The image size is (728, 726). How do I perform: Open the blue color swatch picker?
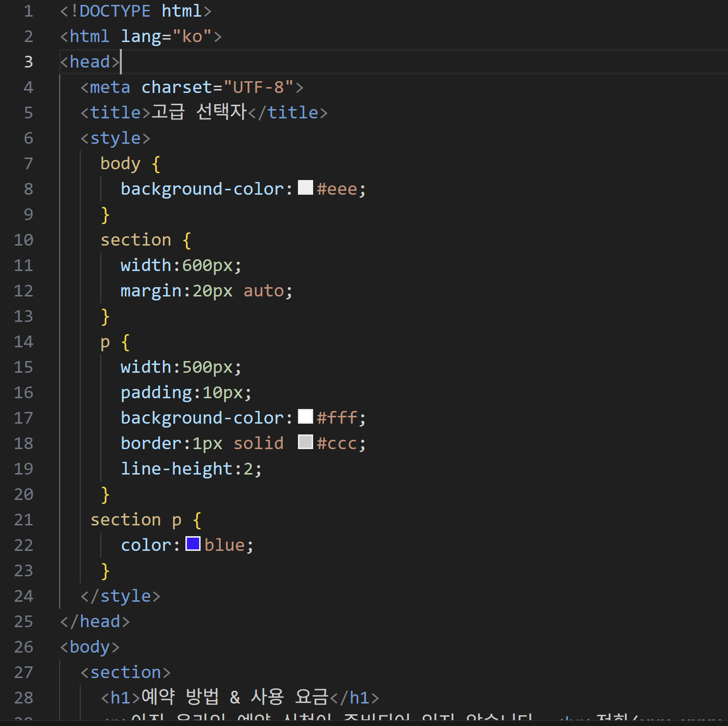click(x=193, y=544)
